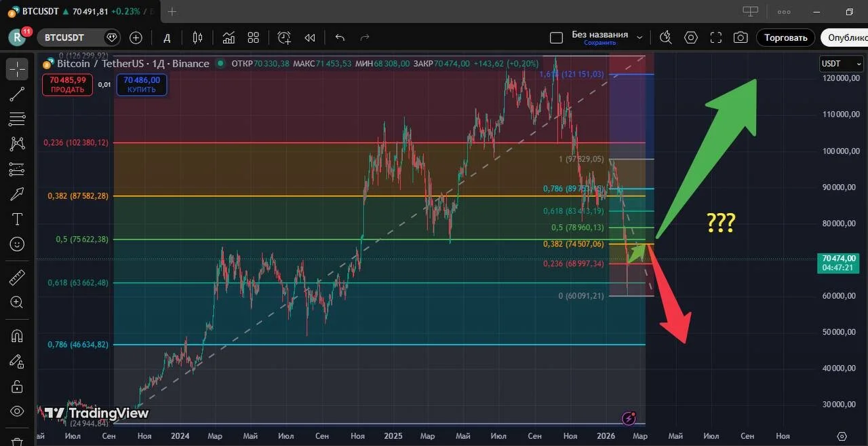This screenshot has width=868, height=446.
Task: Click the Bitcoin / TetherUS chart title
Action: [x=133, y=64]
